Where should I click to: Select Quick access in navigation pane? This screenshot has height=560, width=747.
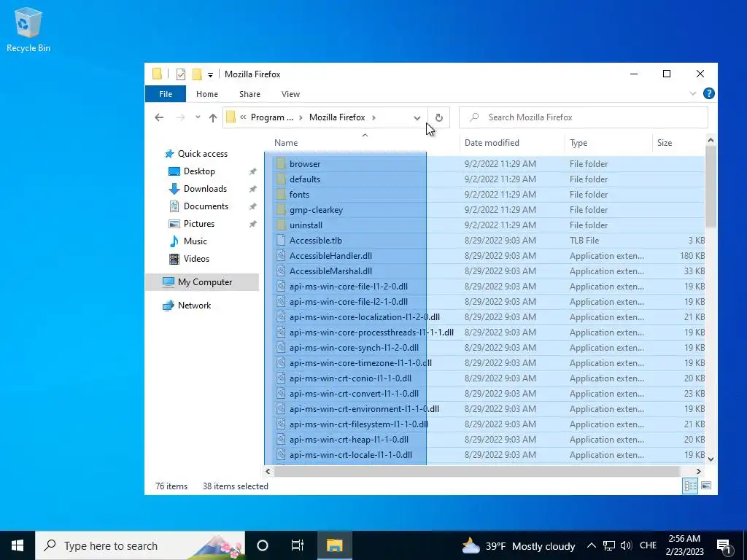click(203, 154)
